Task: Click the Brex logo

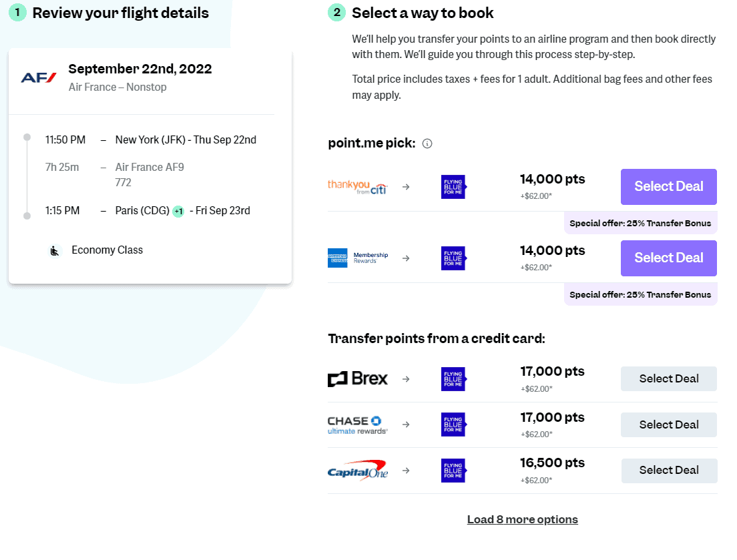Action: 358,378
